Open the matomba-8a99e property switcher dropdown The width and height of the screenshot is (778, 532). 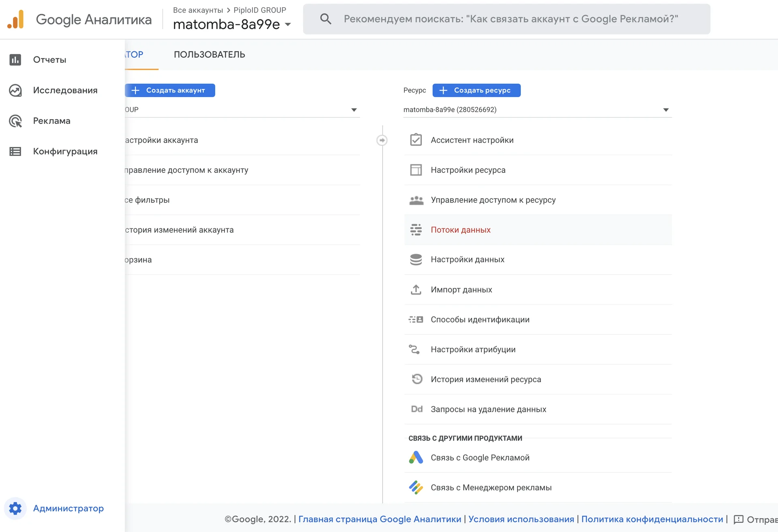232,24
